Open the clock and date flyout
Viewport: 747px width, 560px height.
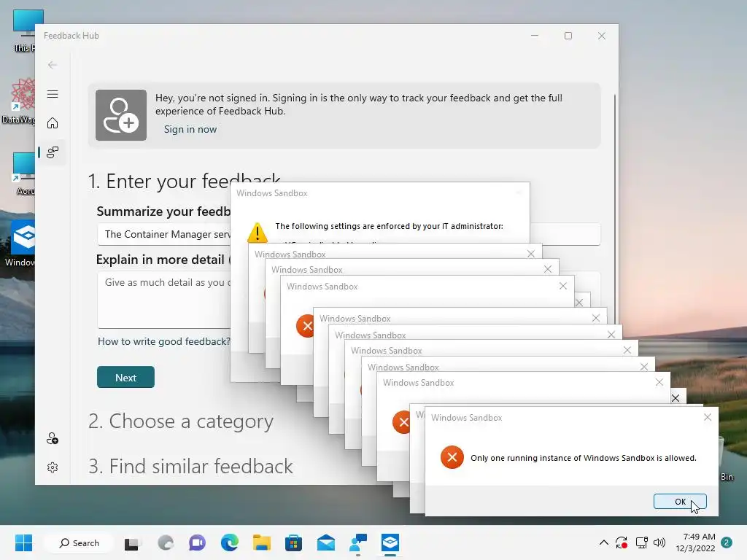point(695,542)
